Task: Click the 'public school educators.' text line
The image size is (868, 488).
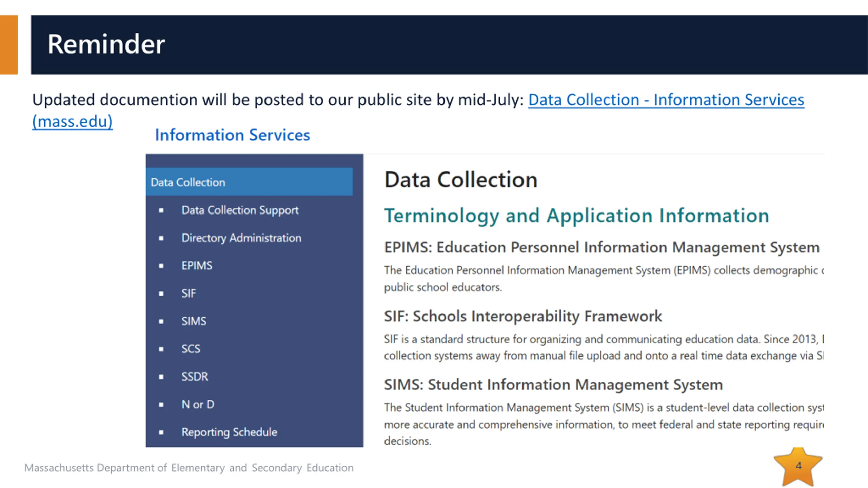Action: (x=443, y=287)
